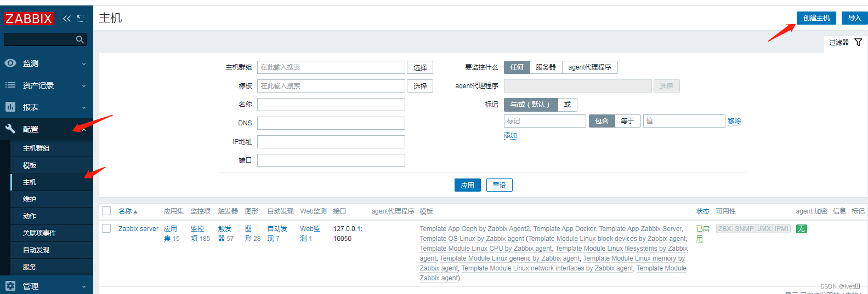
Task: Open Template App Docker link
Action: tap(564, 229)
